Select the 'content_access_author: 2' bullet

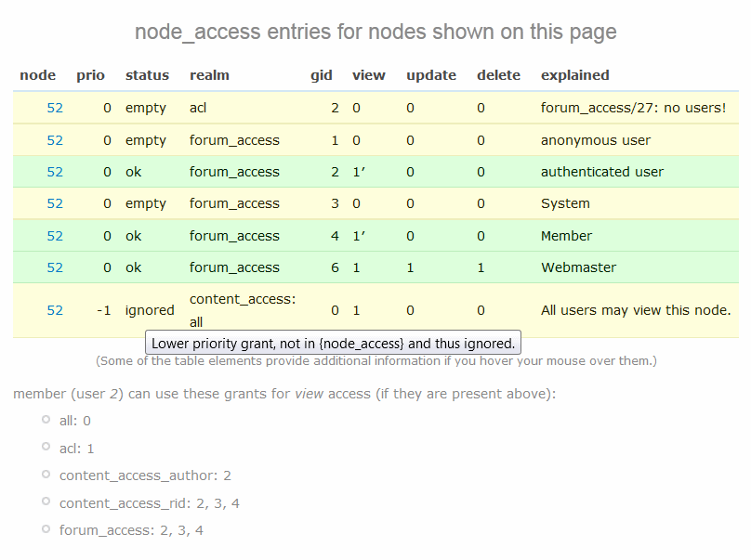click(x=44, y=475)
